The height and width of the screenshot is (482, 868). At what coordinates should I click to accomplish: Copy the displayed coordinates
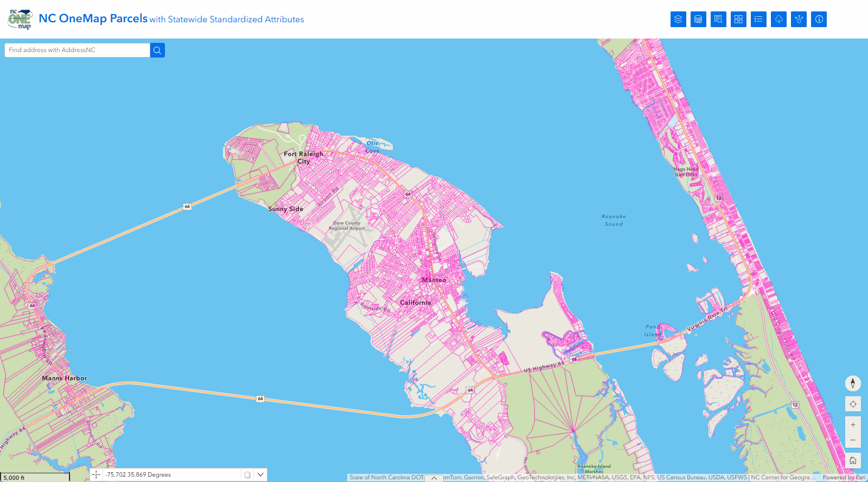tap(247, 475)
